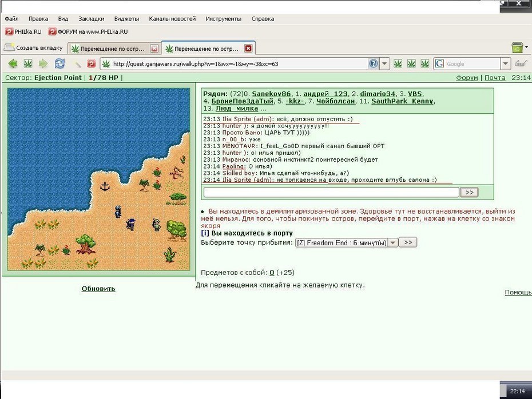Open the Инструменты menu
Screen dimensions: 532x399
[x=223, y=19]
